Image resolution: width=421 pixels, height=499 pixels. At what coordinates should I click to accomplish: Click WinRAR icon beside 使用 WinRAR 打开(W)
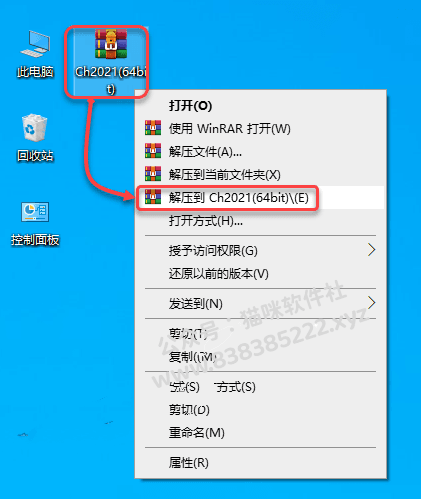click(153, 128)
